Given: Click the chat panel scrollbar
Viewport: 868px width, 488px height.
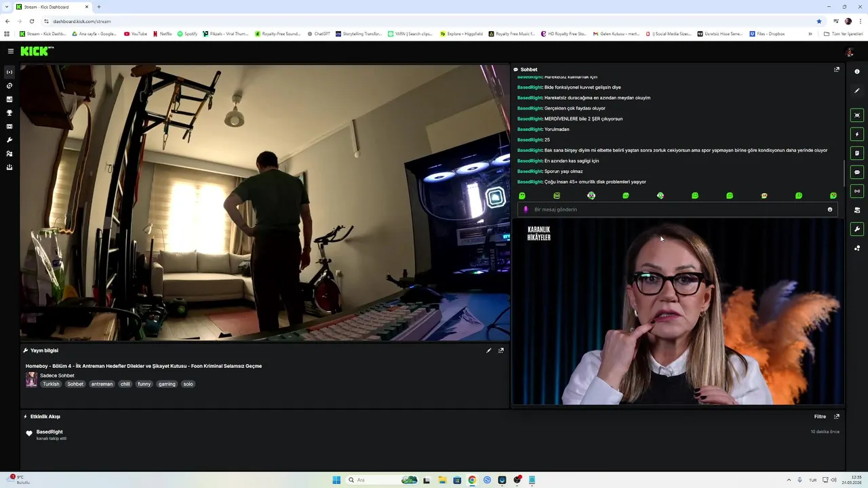Looking at the screenshot, I should [844, 172].
